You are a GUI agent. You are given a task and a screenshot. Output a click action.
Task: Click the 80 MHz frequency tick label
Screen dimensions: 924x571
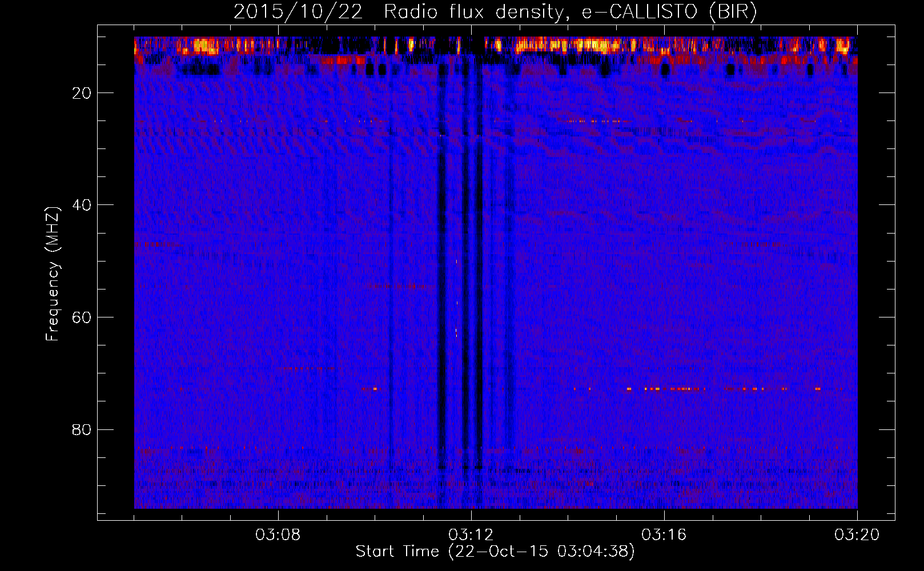[82, 429]
